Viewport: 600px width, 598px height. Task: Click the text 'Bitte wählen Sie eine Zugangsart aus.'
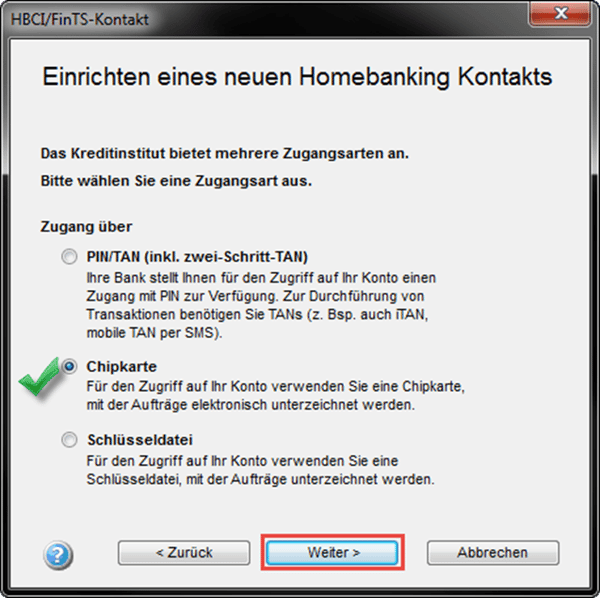click(176, 181)
